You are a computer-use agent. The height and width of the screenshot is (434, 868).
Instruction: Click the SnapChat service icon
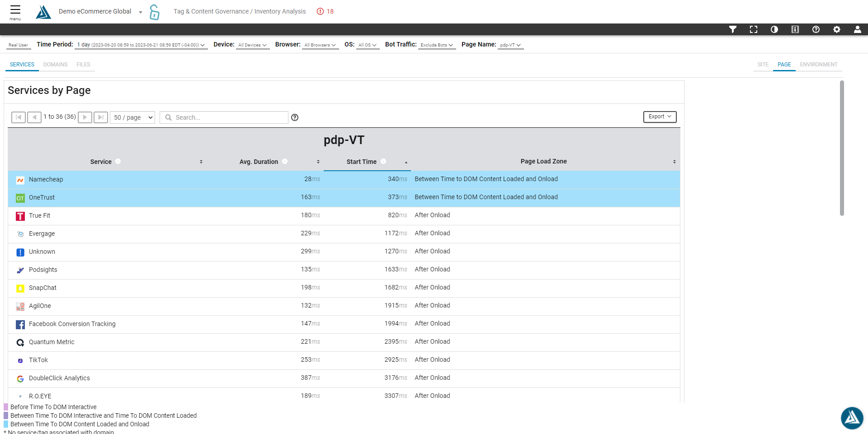pyautogui.click(x=20, y=289)
